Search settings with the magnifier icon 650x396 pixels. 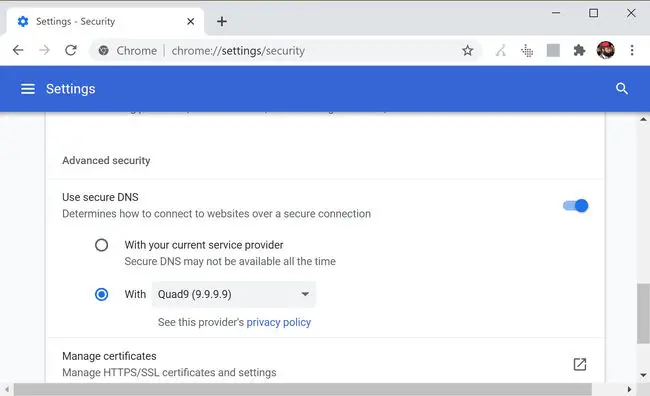pyautogui.click(x=621, y=88)
